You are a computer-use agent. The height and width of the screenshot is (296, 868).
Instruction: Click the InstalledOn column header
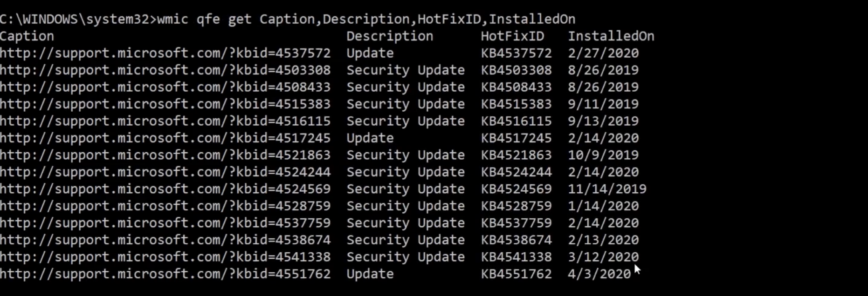(x=611, y=36)
